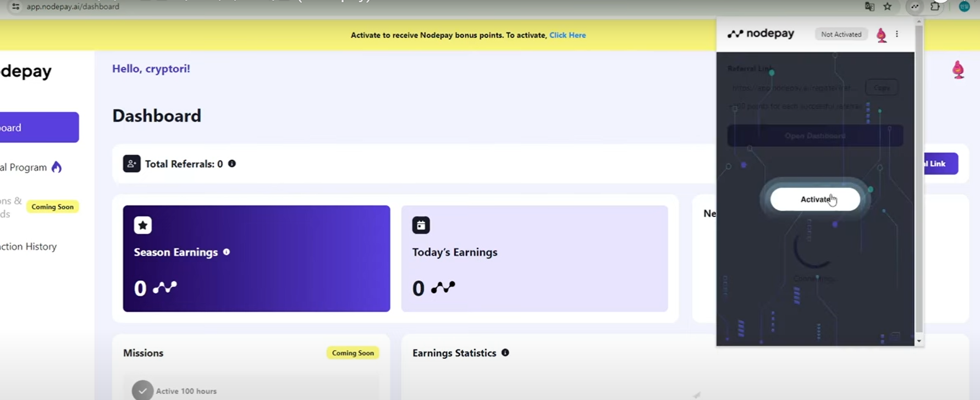Click the Nodepay points symbol under Today's Earnings
This screenshot has height=400, width=980.
(443, 287)
